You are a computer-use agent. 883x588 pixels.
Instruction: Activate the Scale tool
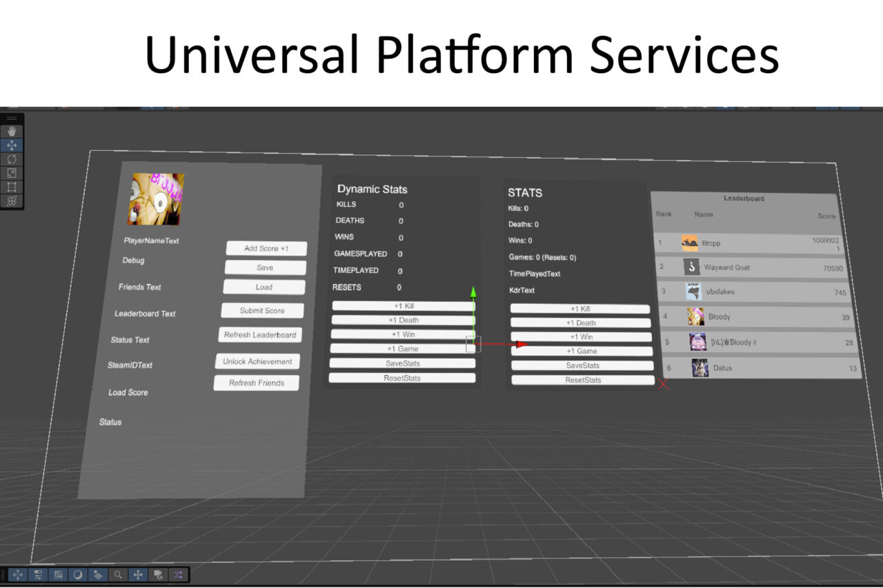click(12, 173)
